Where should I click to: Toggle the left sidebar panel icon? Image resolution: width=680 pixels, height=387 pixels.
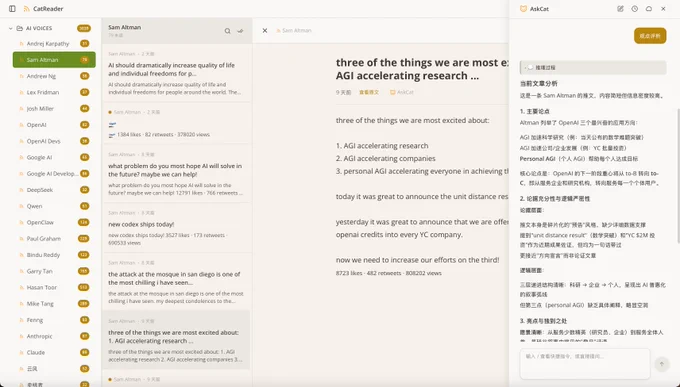pyautogui.click(x=12, y=9)
